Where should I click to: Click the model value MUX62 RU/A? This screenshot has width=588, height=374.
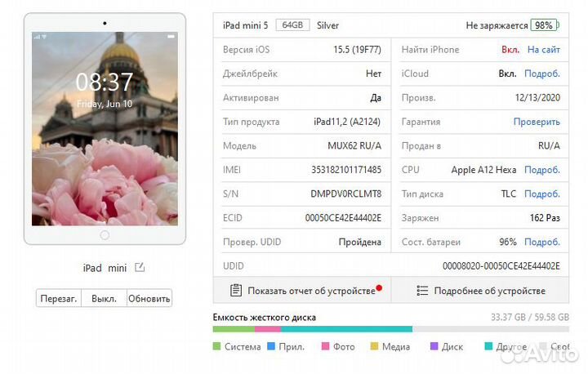coord(354,145)
